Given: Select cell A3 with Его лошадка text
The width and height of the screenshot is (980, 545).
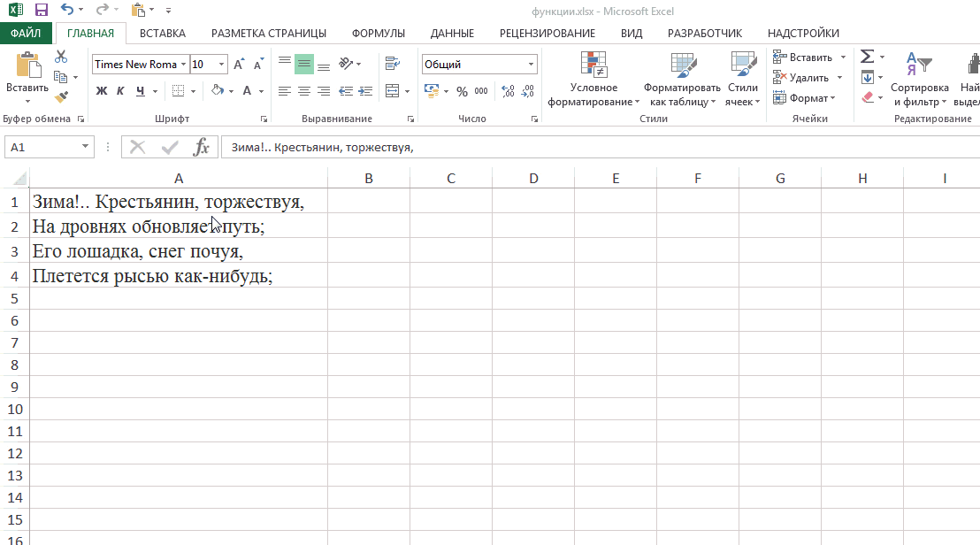Looking at the screenshot, I should coord(177,251).
